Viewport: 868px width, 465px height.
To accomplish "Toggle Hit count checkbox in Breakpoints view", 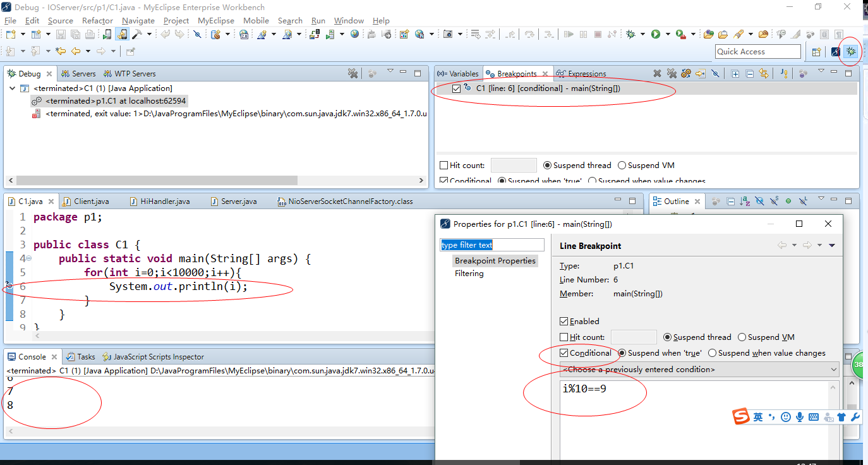I will [444, 166].
